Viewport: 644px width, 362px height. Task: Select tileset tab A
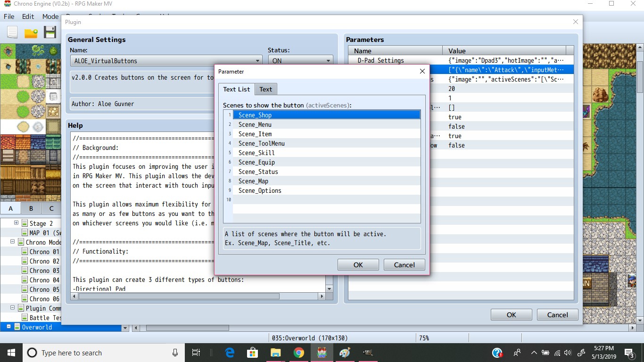coord(10,208)
